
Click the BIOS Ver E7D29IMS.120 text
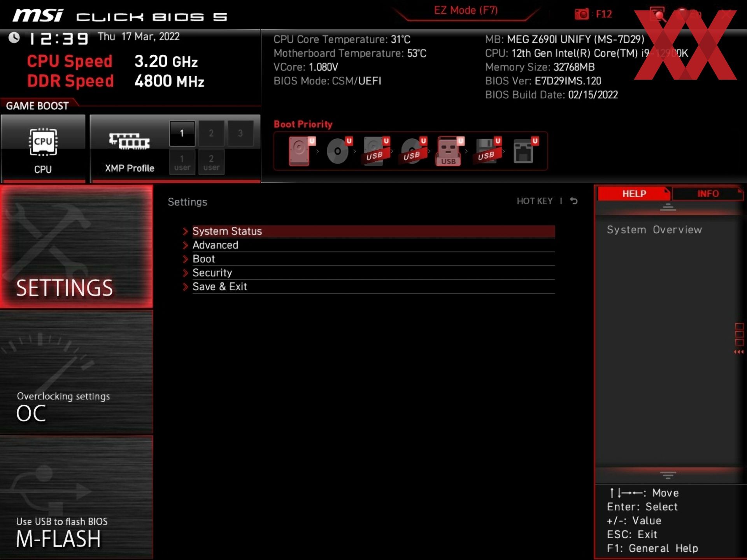tap(543, 81)
